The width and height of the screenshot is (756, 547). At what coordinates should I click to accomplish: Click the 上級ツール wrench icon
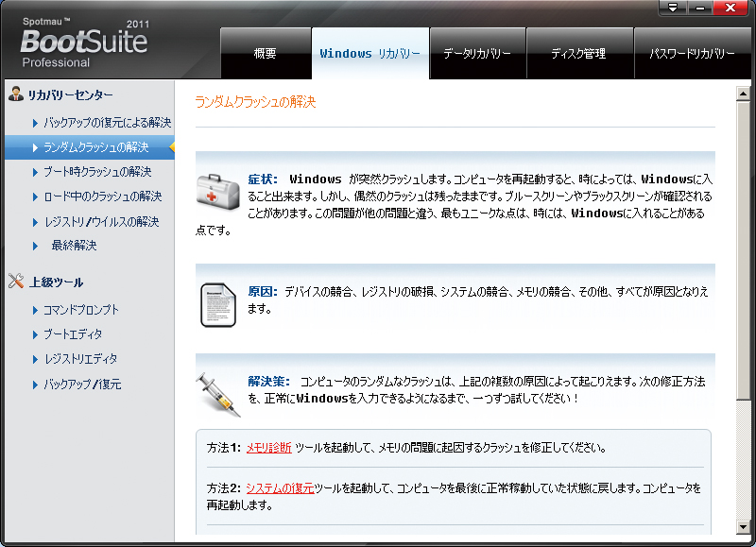click(16, 281)
